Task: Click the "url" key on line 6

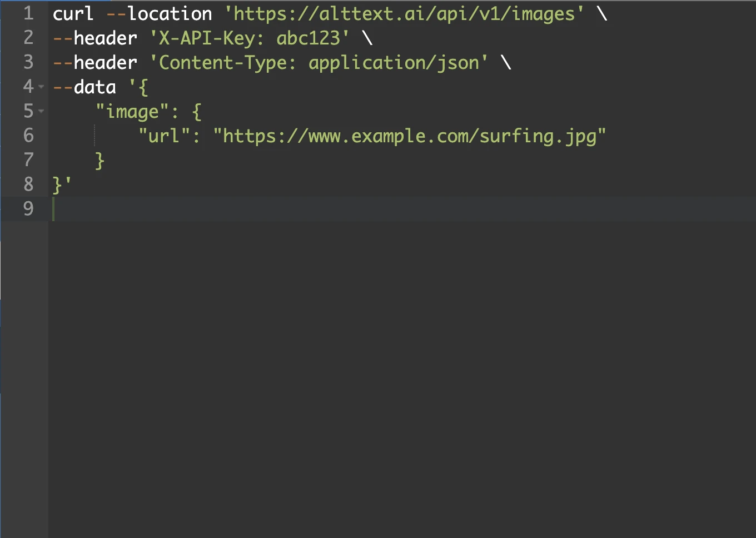Action: 164,136
